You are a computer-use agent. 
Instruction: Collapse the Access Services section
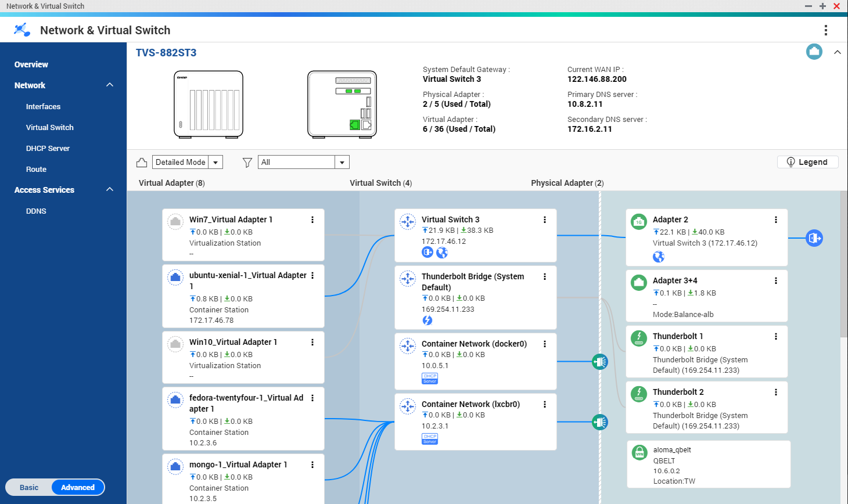[110, 190]
